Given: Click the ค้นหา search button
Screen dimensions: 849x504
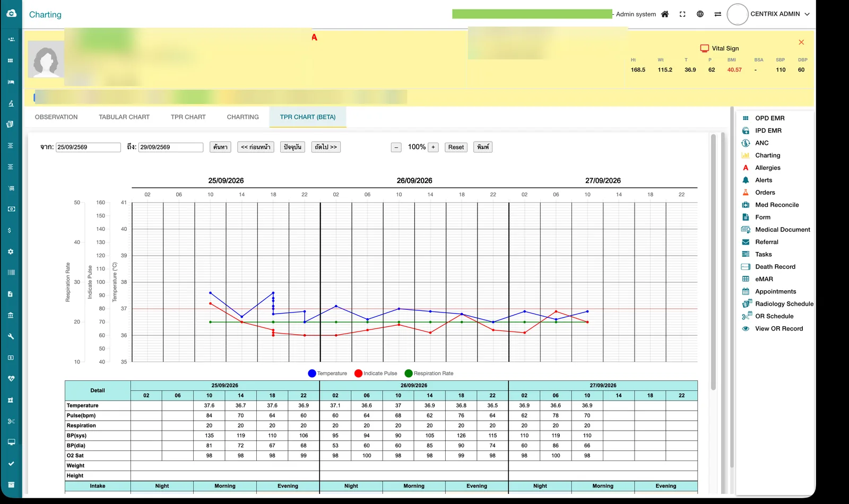Looking at the screenshot, I should click(220, 147).
